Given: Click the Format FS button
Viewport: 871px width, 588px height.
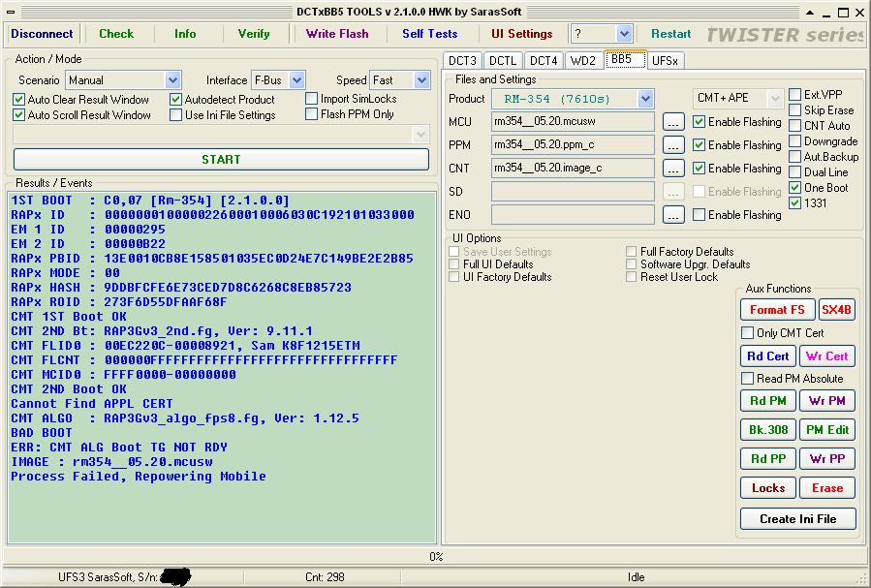Looking at the screenshot, I should 778,310.
